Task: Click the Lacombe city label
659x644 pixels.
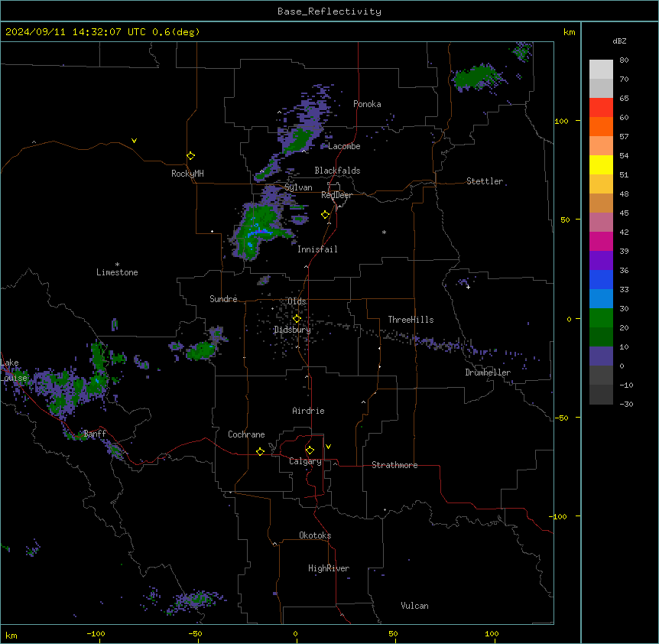Action: (x=344, y=146)
